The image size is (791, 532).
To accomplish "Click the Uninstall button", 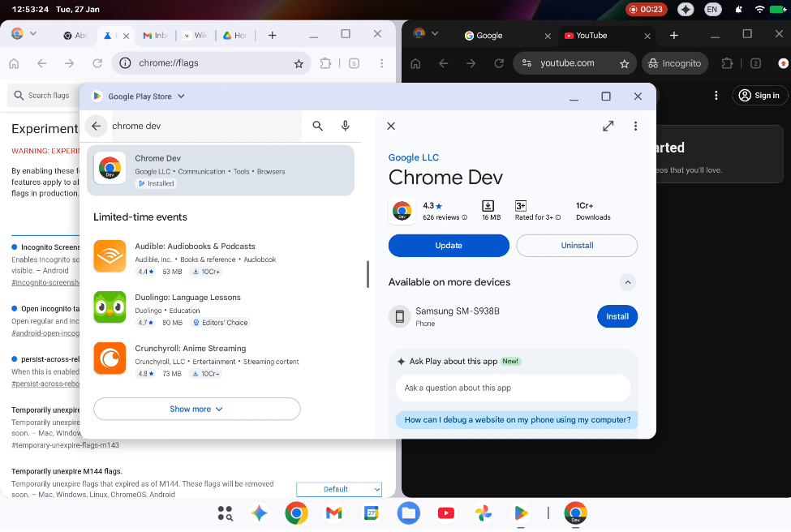I will [577, 246].
